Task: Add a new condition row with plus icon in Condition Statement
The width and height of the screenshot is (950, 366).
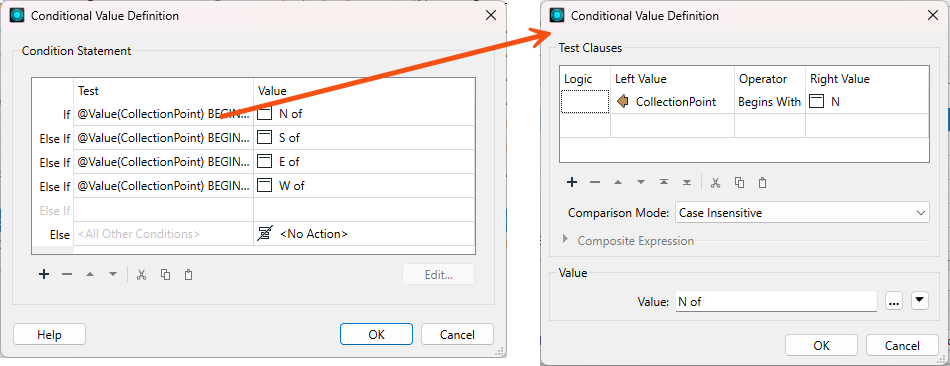Action: tap(44, 274)
